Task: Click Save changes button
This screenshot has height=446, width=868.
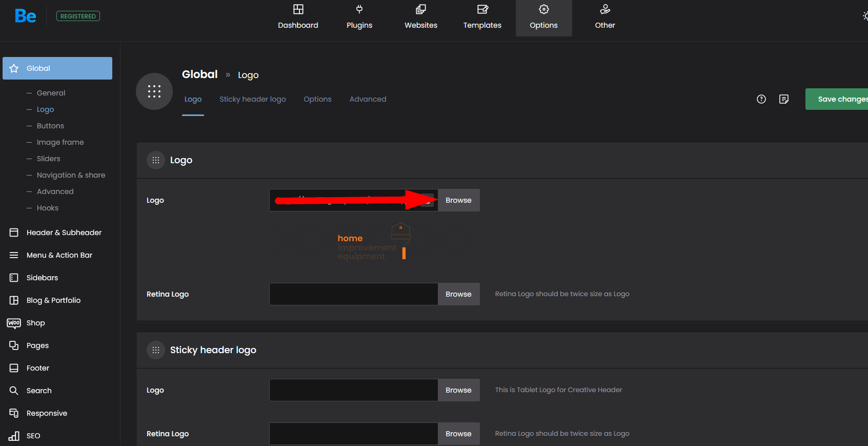Action: click(837, 99)
